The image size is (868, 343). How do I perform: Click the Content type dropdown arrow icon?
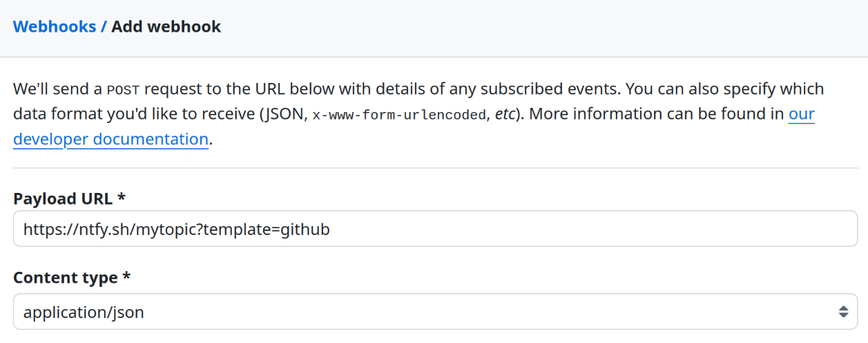coord(843,312)
